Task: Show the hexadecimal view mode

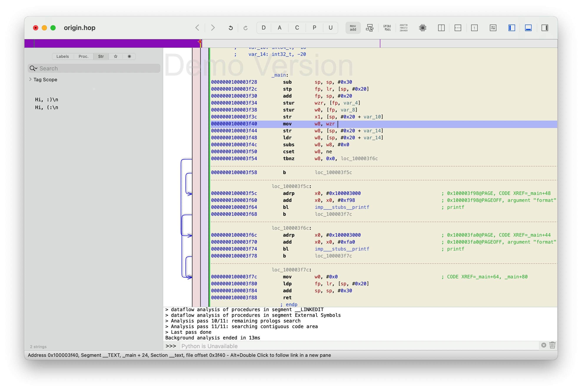Action: tap(403, 28)
